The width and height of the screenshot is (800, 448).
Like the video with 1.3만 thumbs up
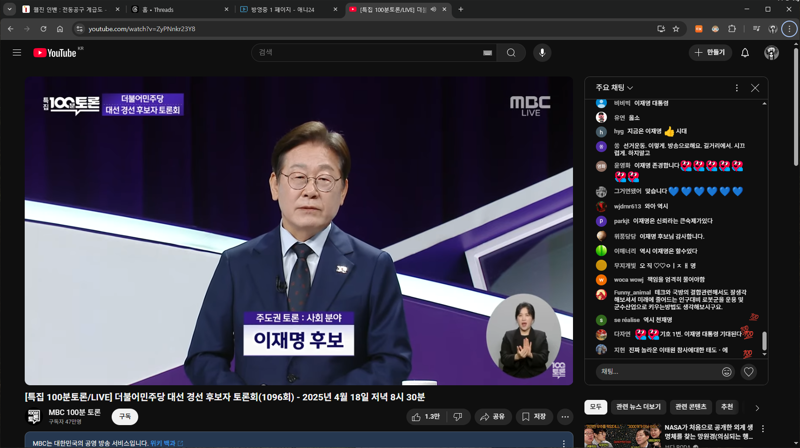426,417
